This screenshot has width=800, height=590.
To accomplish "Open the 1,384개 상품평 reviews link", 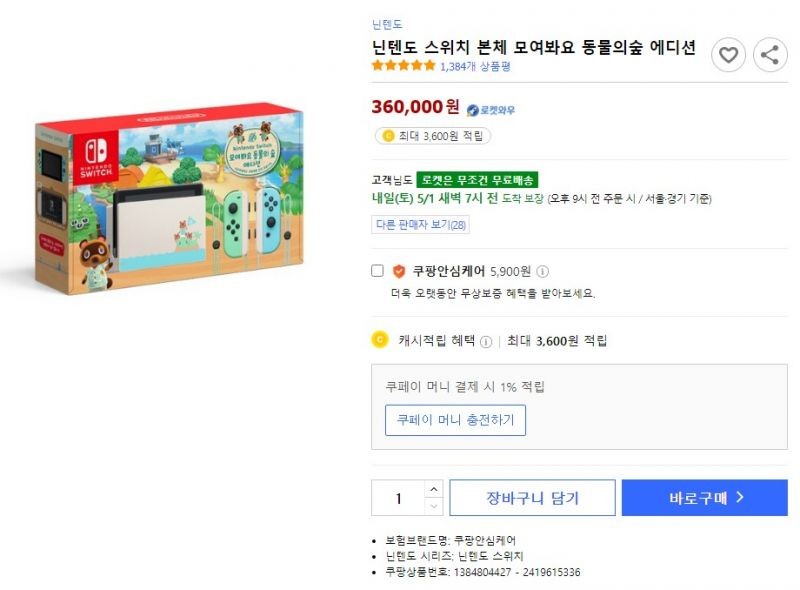I will tap(475, 66).
